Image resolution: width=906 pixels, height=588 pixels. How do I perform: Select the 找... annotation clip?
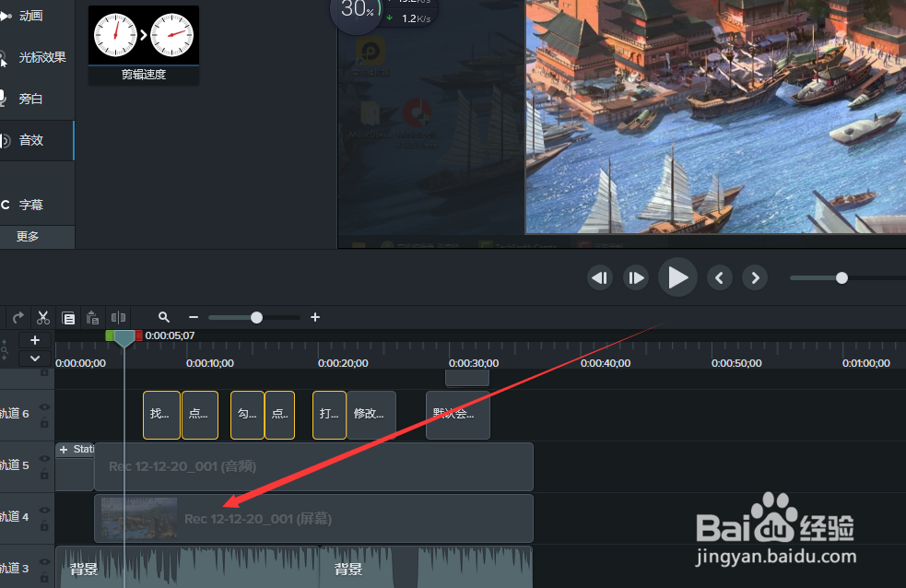[x=161, y=415]
